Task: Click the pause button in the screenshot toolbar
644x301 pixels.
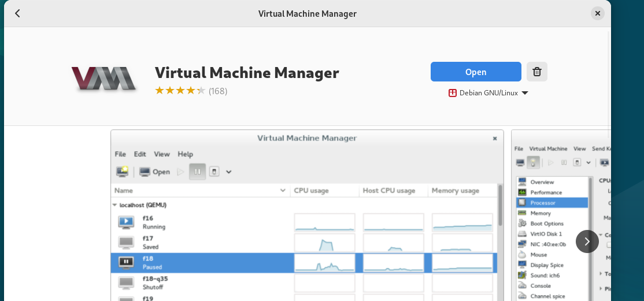Action: [x=197, y=172]
